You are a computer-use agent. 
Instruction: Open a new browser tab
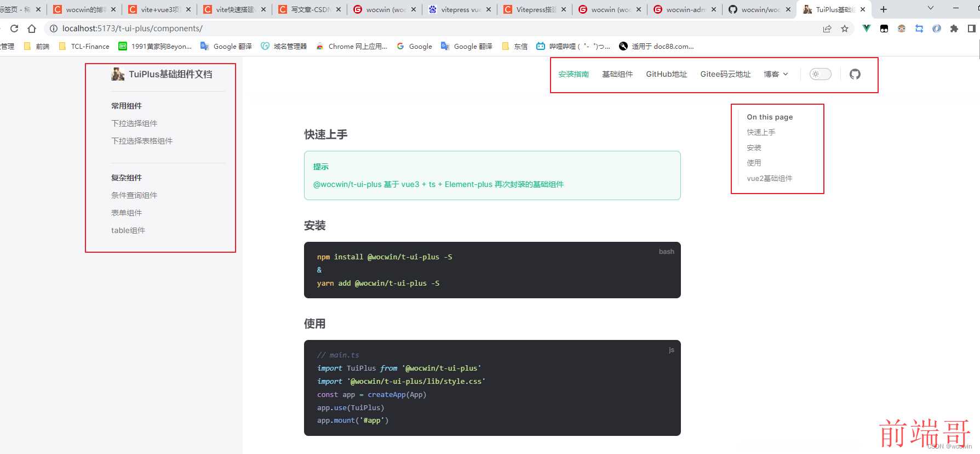click(884, 9)
